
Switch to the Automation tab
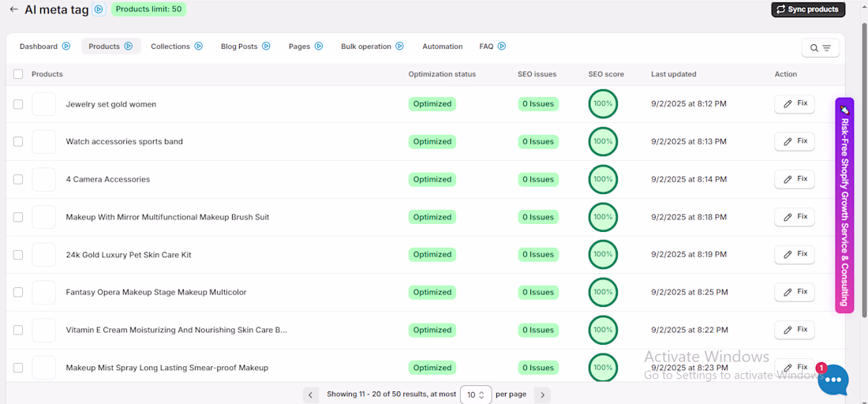443,47
